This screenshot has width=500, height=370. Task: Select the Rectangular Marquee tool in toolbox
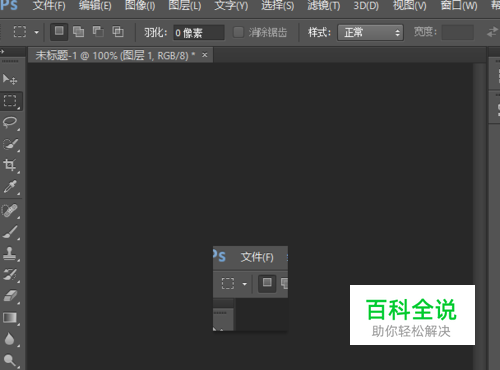coord(10,101)
